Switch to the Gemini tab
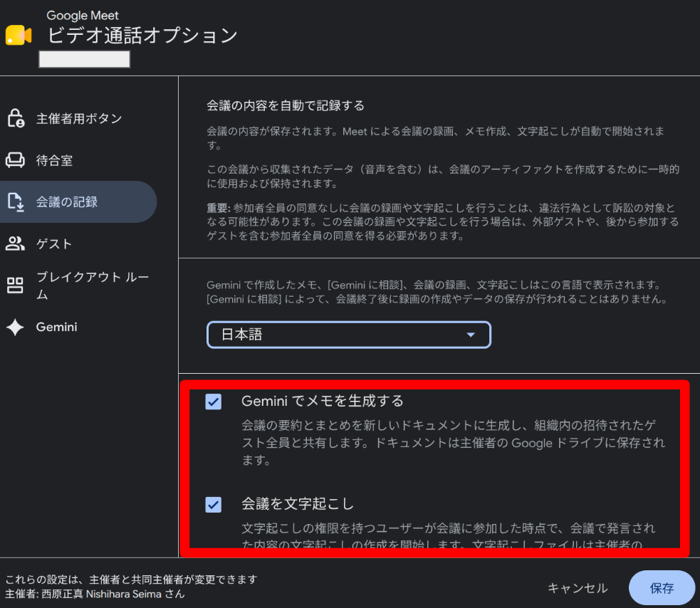700x608 pixels. click(78, 327)
